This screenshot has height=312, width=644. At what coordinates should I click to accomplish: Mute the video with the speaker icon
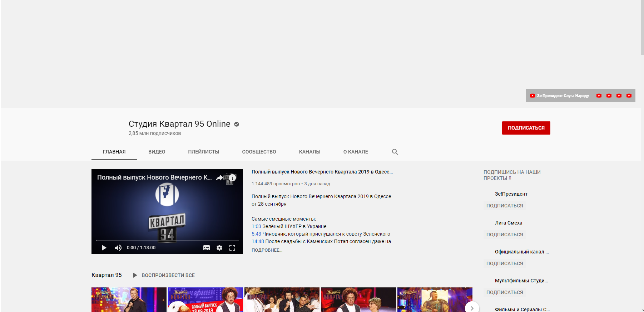pyautogui.click(x=118, y=248)
